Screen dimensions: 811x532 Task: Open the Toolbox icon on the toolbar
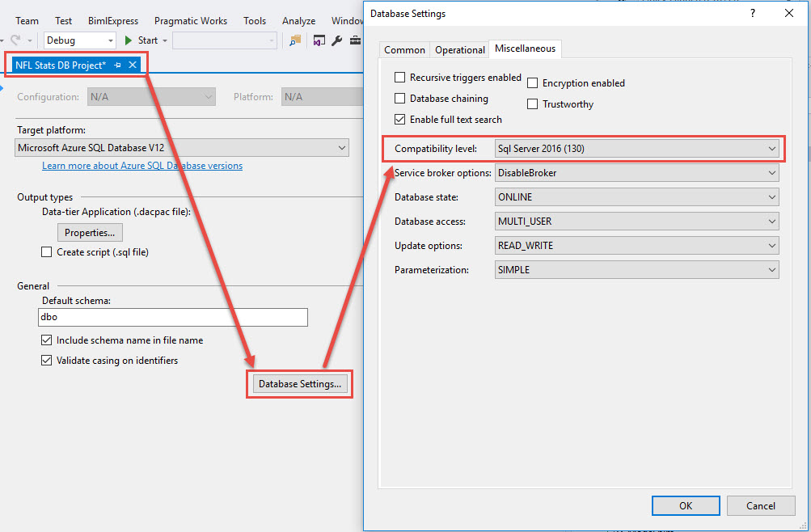(355, 40)
